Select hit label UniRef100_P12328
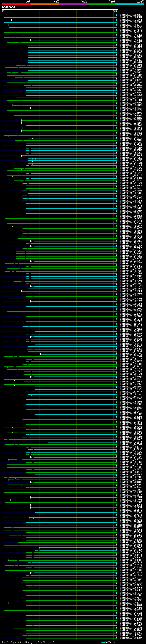Viewport: 146px width, 644px height. pyautogui.click(x=131, y=572)
